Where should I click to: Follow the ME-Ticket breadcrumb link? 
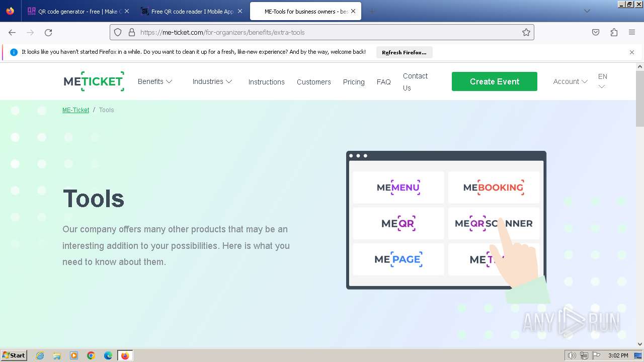coord(75,110)
